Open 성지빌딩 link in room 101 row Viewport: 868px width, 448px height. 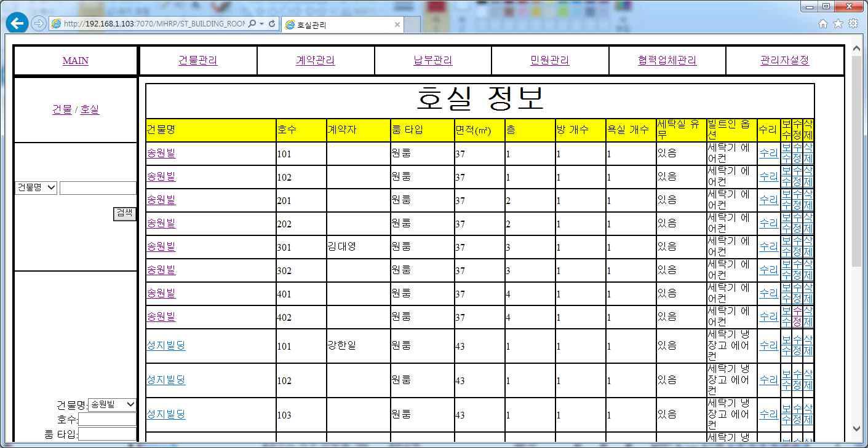pos(166,346)
